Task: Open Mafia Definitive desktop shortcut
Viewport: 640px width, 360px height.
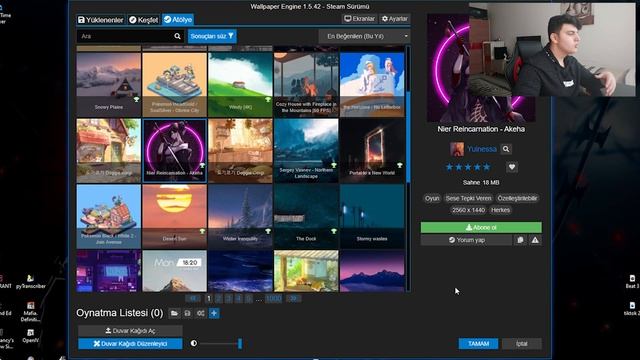Action: 31,311
